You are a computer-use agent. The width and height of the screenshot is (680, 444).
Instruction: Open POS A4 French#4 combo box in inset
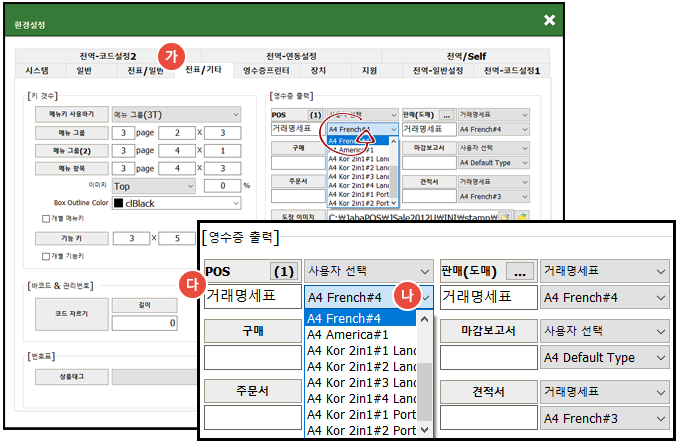(369, 297)
